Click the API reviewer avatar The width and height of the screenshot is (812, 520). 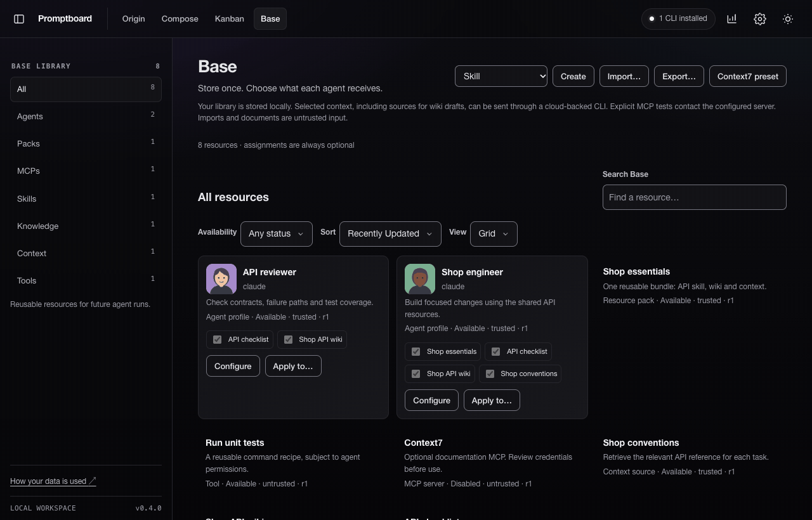(221, 279)
